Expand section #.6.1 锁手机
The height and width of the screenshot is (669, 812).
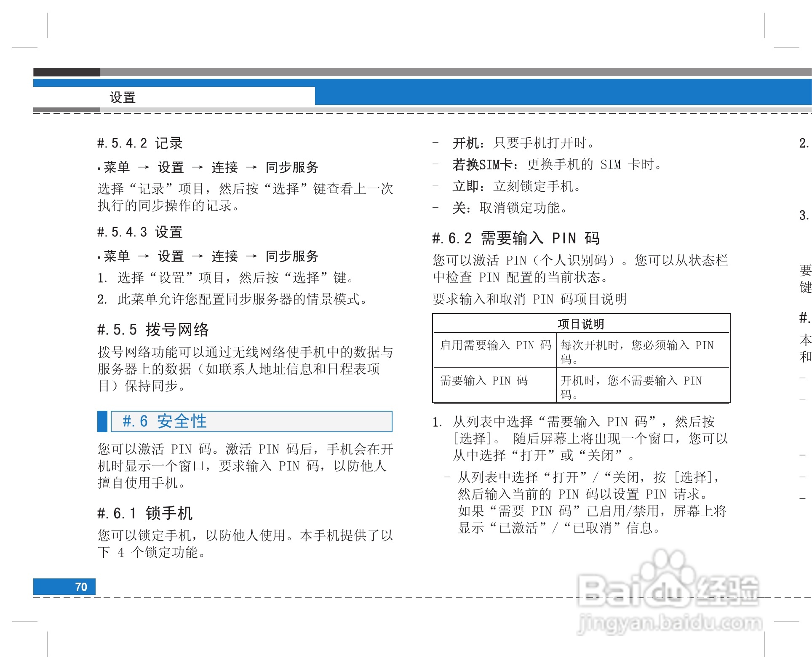[x=145, y=514]
